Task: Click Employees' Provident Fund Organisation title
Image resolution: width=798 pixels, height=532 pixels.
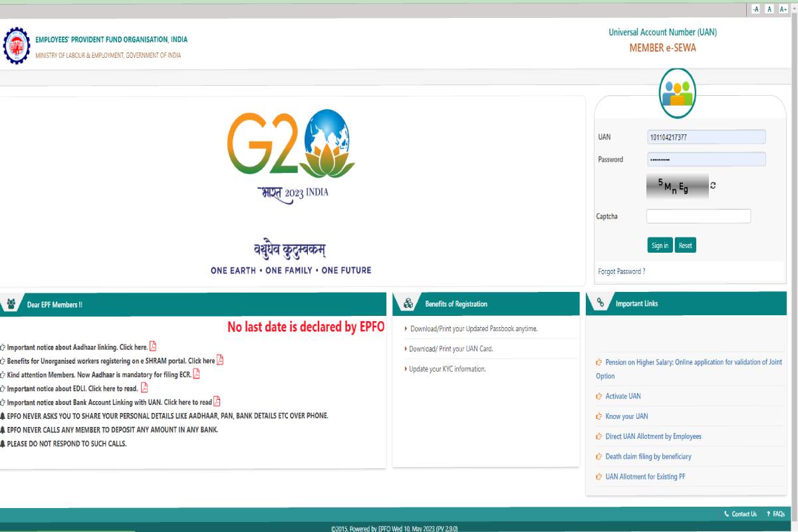Action: 111,40
